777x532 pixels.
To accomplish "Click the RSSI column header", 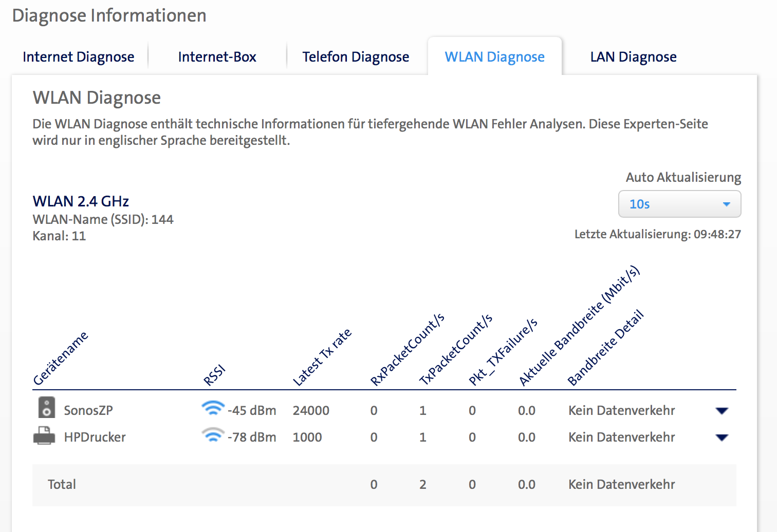I will 214,375.
